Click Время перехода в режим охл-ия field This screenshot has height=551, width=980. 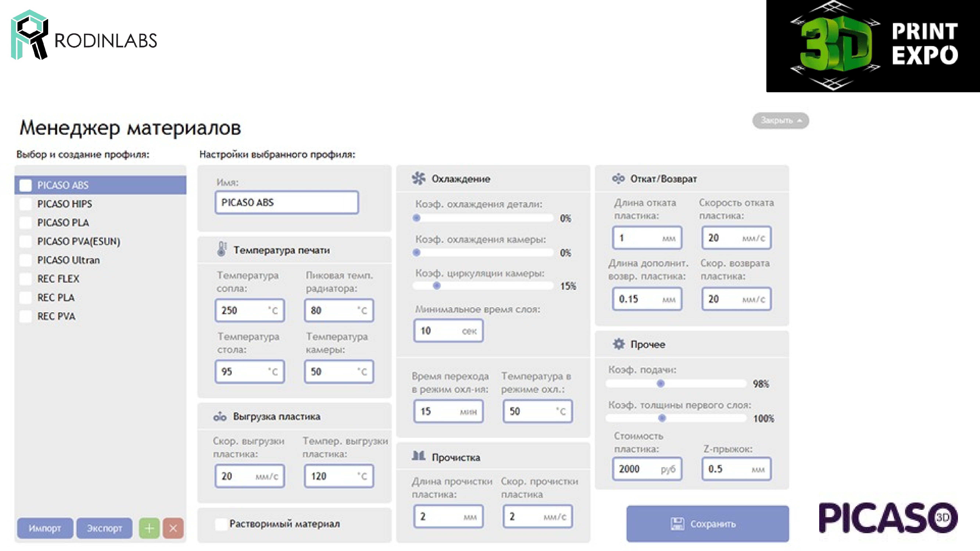tap(449, 411)
